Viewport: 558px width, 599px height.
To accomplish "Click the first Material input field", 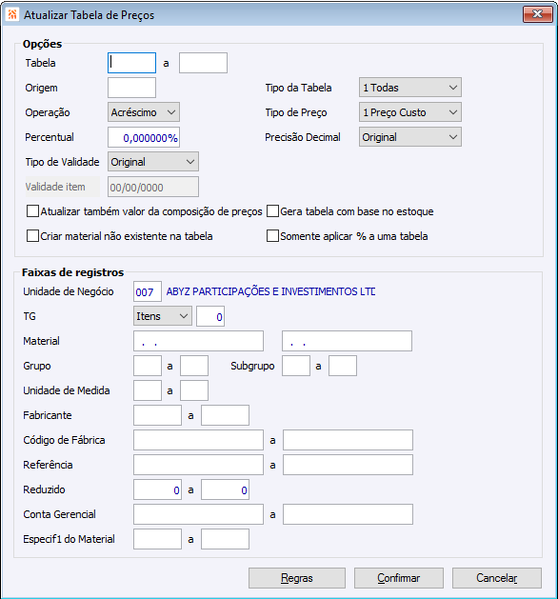I will click(x=198, y=341).
